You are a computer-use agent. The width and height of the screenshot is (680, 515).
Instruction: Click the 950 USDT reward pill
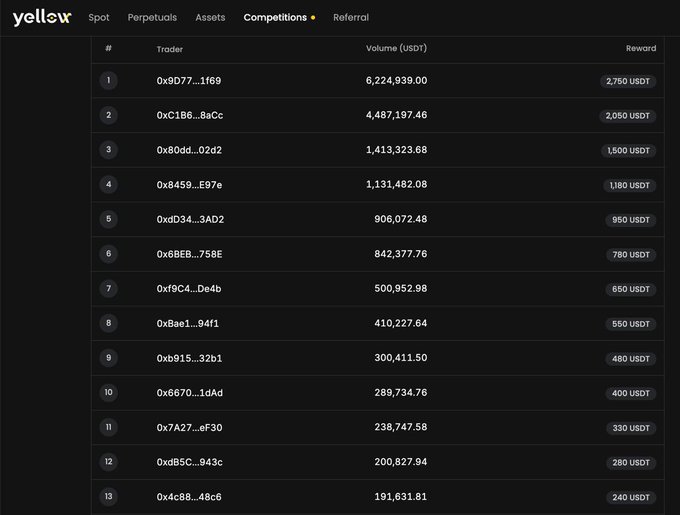pyautogui.click(x=631, y=220)
